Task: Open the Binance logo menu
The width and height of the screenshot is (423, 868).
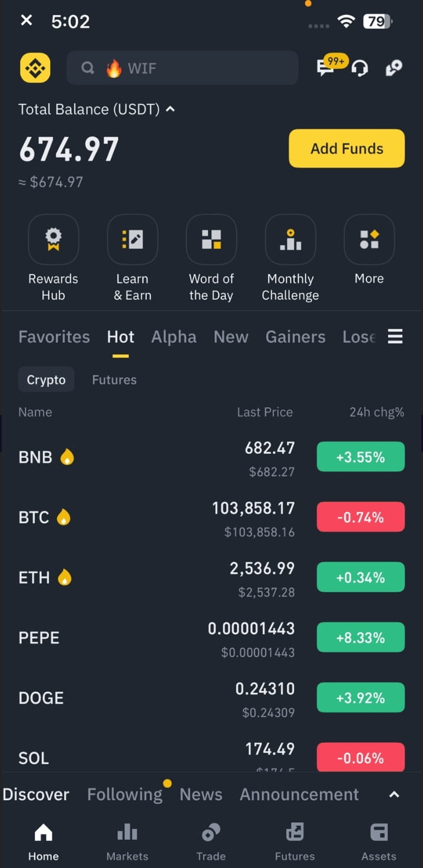Action: click(x=35, y=68)
